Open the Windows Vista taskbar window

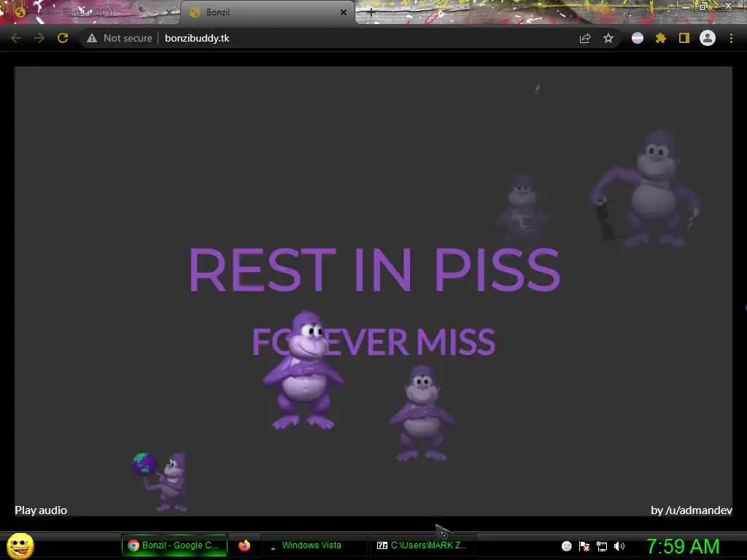click(x=314, y=545)
